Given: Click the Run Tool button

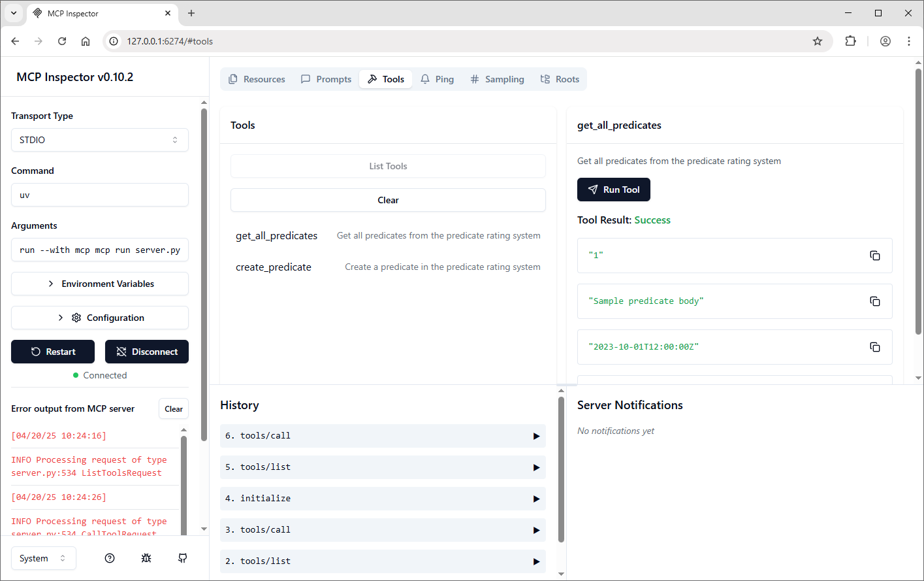Looking at the screenshot, I should coord(614,190).
